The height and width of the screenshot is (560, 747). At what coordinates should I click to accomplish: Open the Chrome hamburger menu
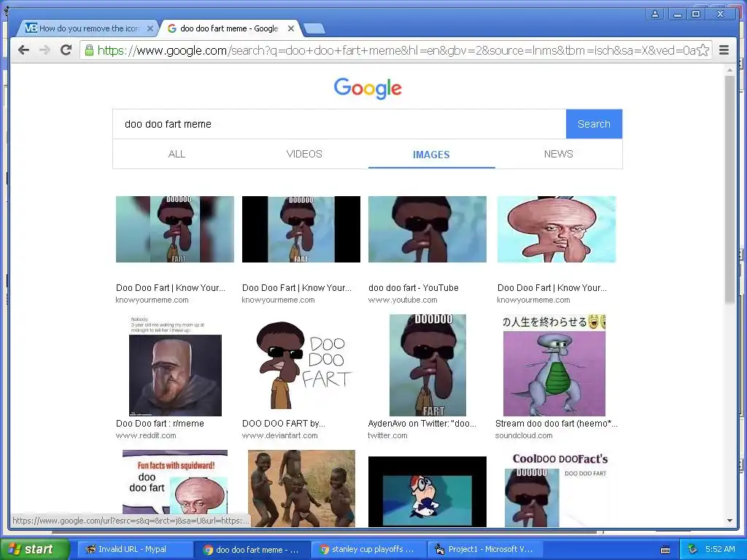coord(724,50)
